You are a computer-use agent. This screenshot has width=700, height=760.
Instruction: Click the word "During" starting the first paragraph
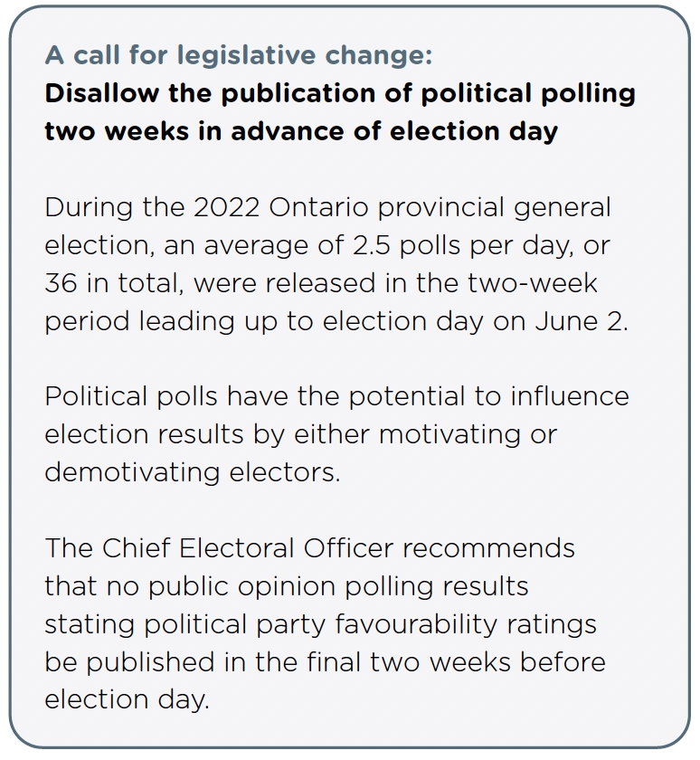click(89, 208)
